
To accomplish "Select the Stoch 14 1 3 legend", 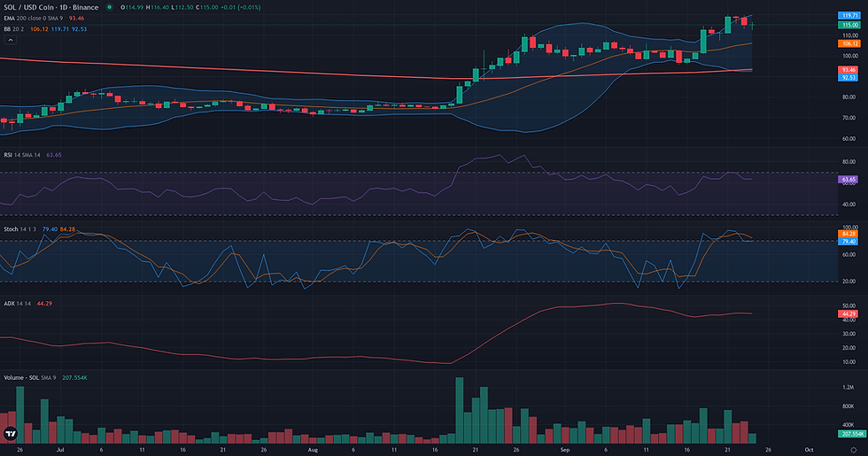I will click(19, 229).
